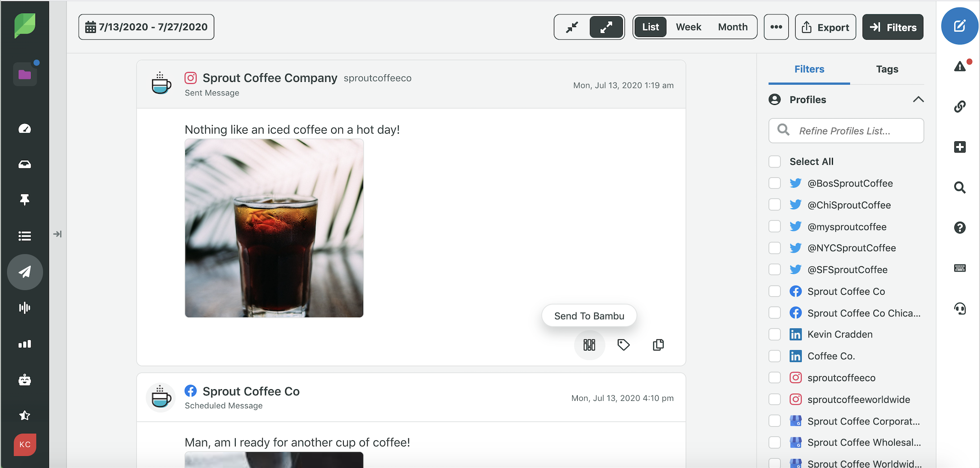This screenshot has height=468, width=980.
Task: Check the @NYCSproutCoffee profile checkbox
Action: tap(774, 248)
